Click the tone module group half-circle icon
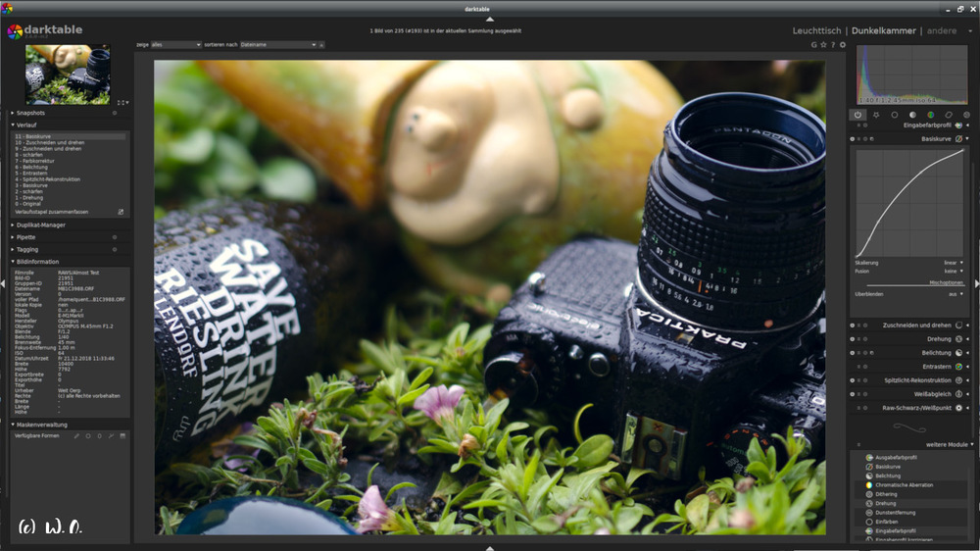 click(x=911, y=115)
